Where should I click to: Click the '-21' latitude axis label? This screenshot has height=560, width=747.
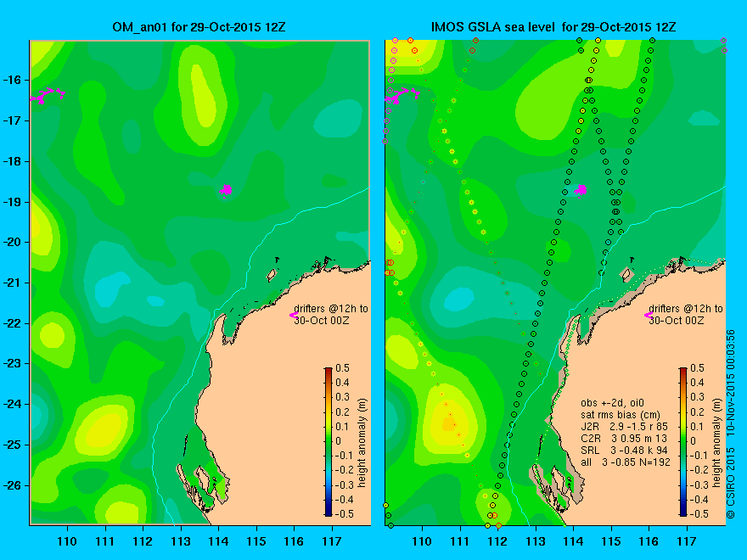tap(13, 283)
